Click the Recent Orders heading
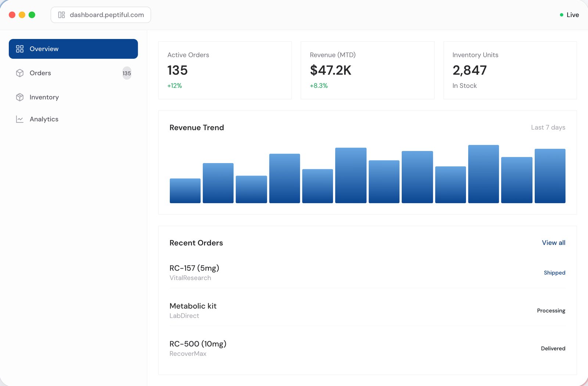Viewport: 588px width, 386px height. click(x=196, y=243)
